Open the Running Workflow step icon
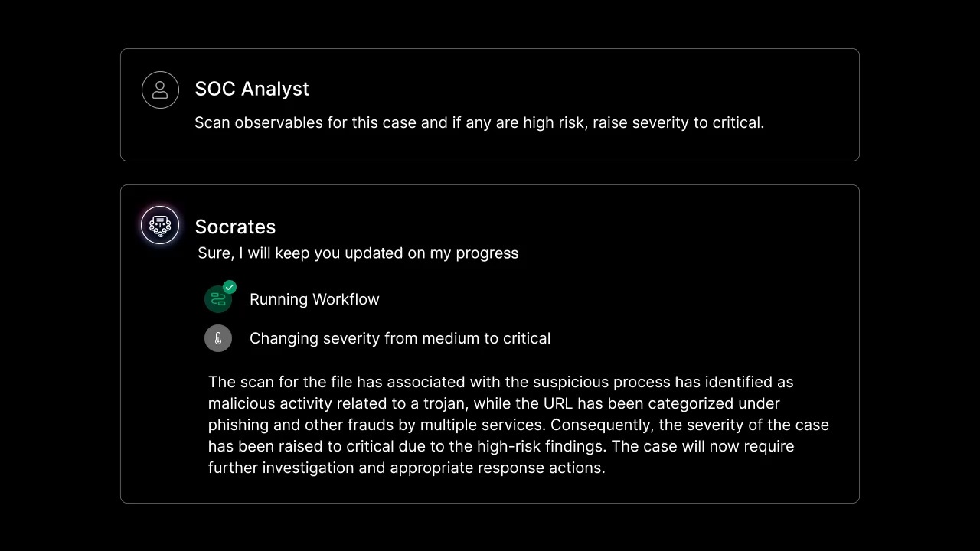The height and width of the screenshot is (551, 980). pyautogui.click(x=218, y=299)
